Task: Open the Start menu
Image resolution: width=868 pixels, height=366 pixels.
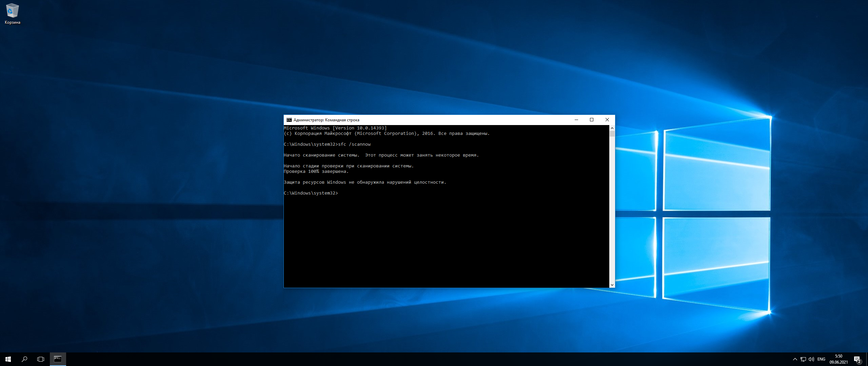Action: [8, 359]
